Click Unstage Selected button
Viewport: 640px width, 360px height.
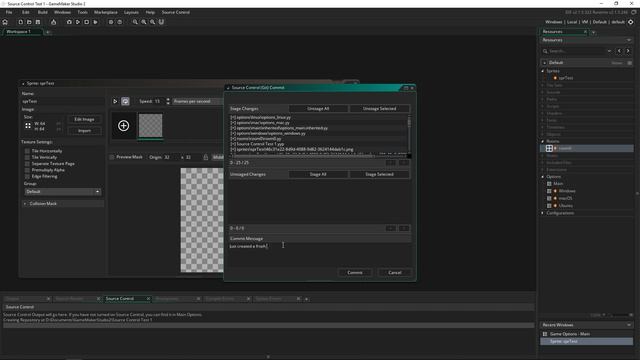tap(379, 109)
